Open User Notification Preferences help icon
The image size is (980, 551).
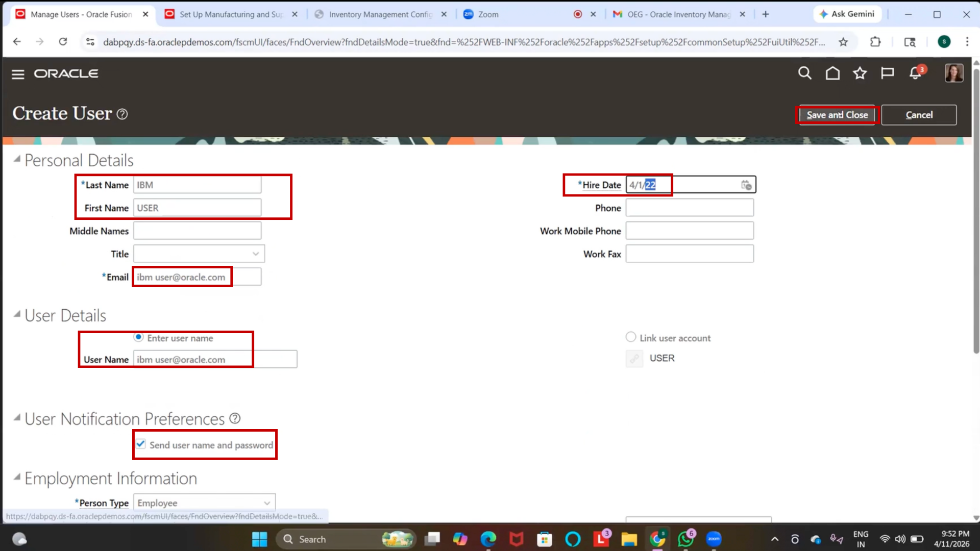click(x=235, y=419)
